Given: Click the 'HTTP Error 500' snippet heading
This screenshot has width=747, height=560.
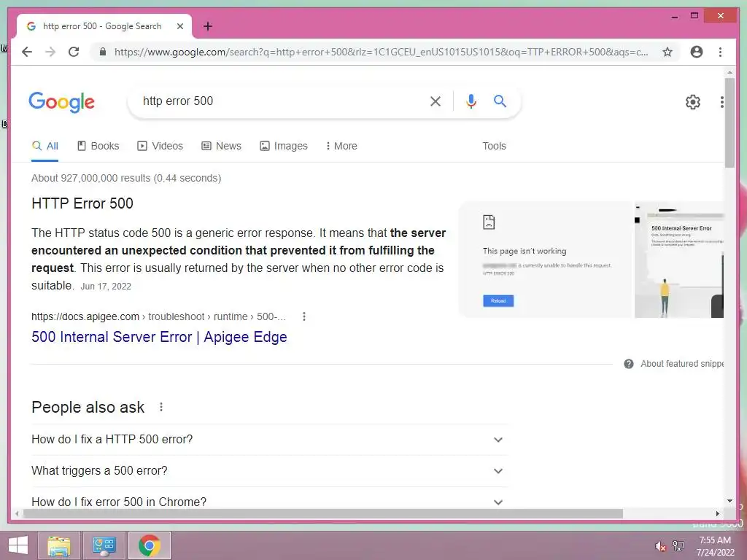Looking at the screenshot, I should [x=82, y=204].
